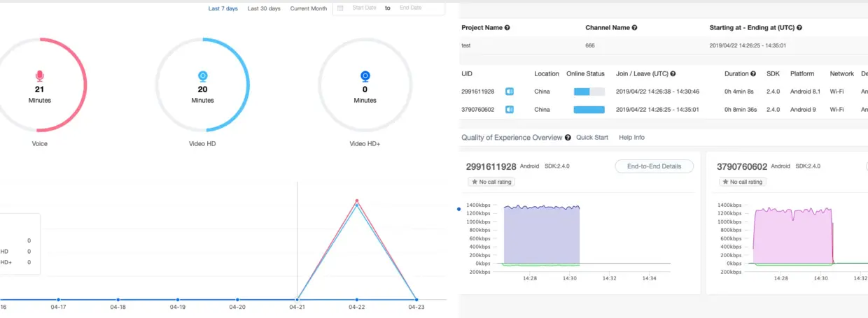Click the Video HD+ camera icon
Screen dimensions: 868x318
coord(365,75)
